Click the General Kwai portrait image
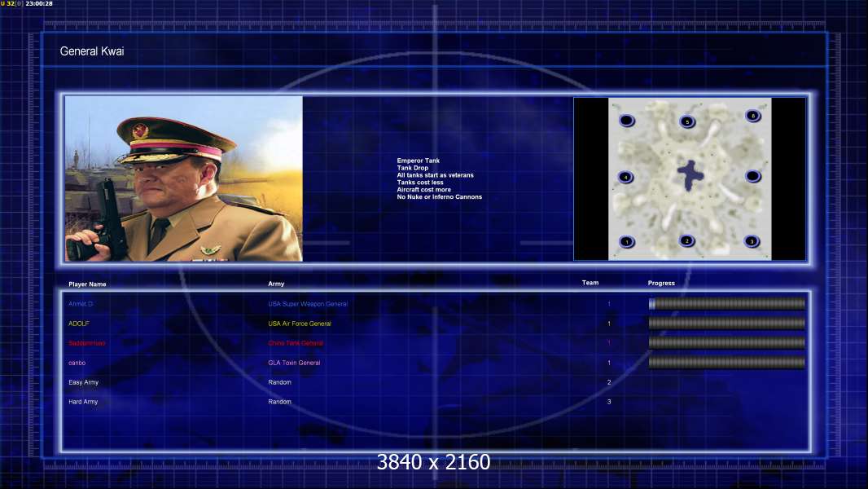The image size is (868, 489). [184, 178]
